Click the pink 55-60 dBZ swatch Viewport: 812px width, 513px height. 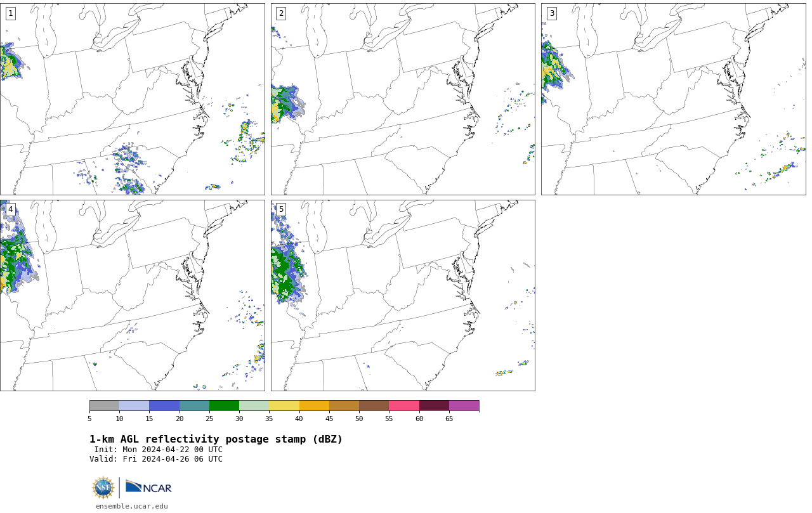click(404, 406)
